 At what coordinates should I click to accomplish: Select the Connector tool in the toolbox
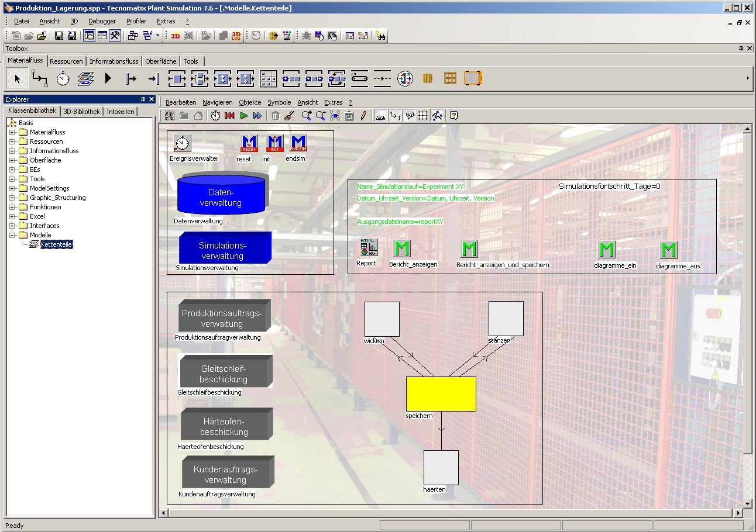[39, 78]
